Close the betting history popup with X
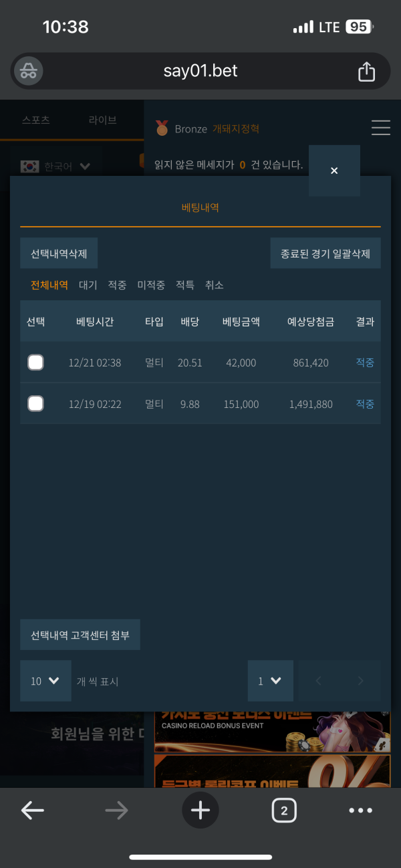The width and height of the screenshot is (401, 868). click(334, 171)
